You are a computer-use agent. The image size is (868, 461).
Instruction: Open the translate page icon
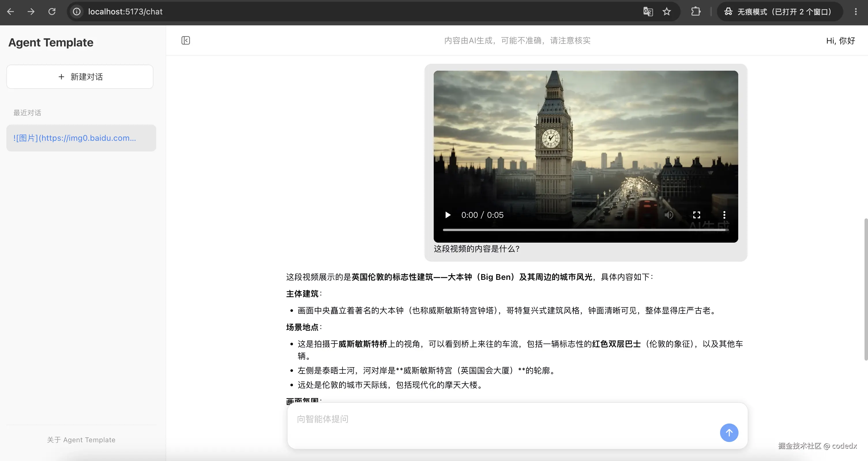(x=648, y=12)
